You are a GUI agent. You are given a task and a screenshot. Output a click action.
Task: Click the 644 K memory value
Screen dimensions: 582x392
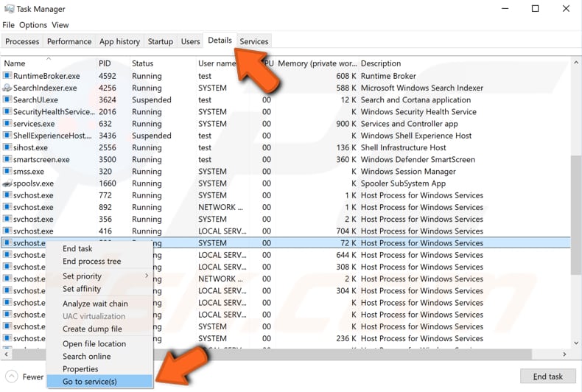[346, 255]
